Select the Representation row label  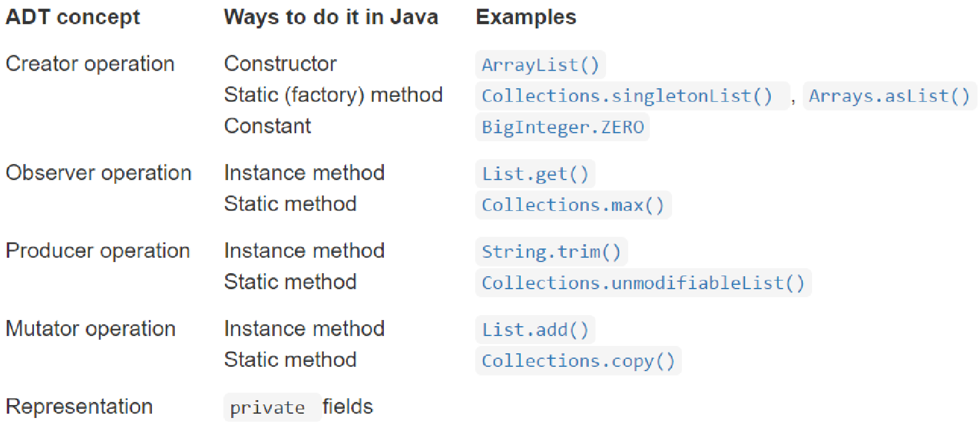coord(79,406)
